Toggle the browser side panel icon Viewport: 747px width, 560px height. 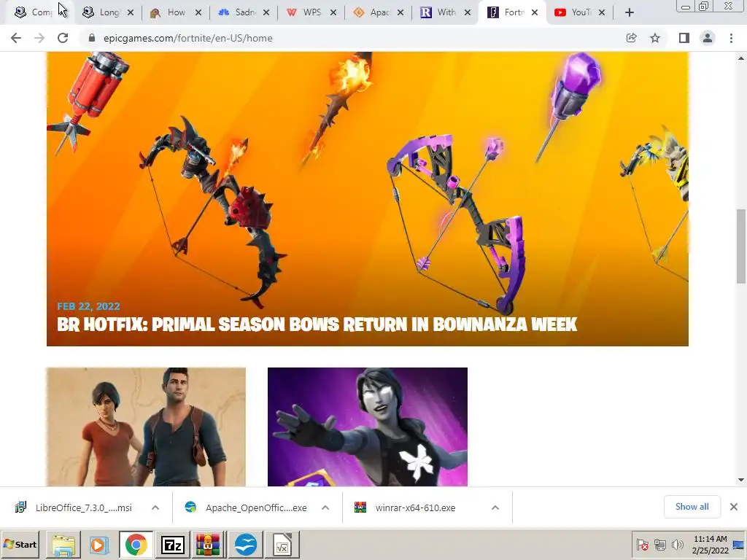coord(684,38)
